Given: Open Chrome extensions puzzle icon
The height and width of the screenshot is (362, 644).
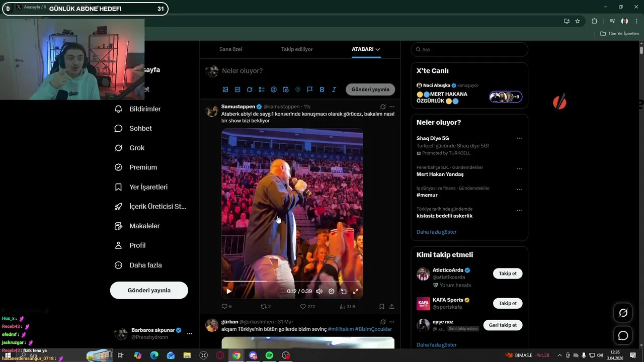Looking at the screenshot, I should (x=594, y=21).
